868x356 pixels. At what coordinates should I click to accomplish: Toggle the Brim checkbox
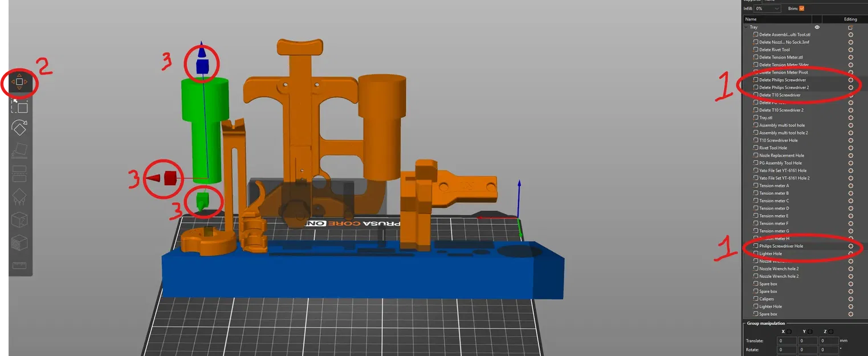(x=801, y=9)
